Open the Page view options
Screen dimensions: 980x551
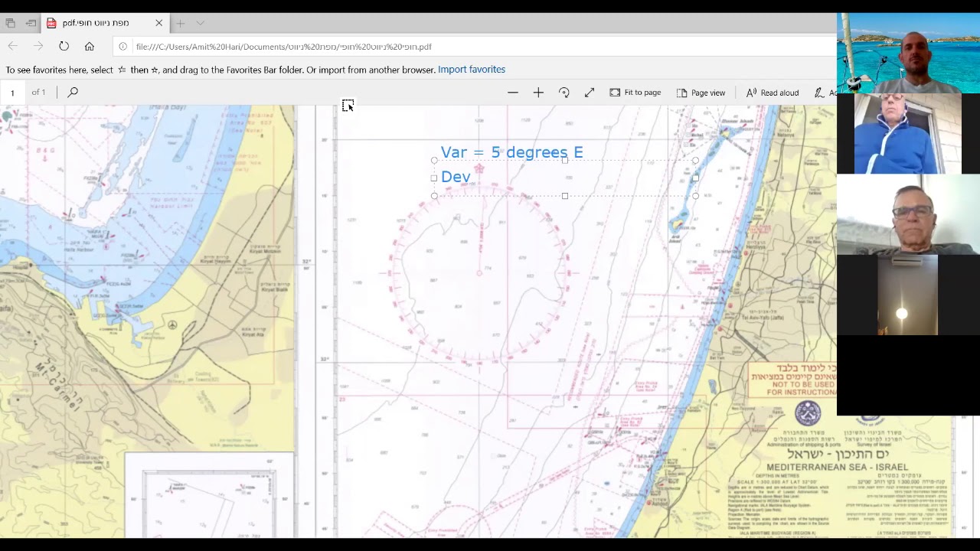coord(701,93)
